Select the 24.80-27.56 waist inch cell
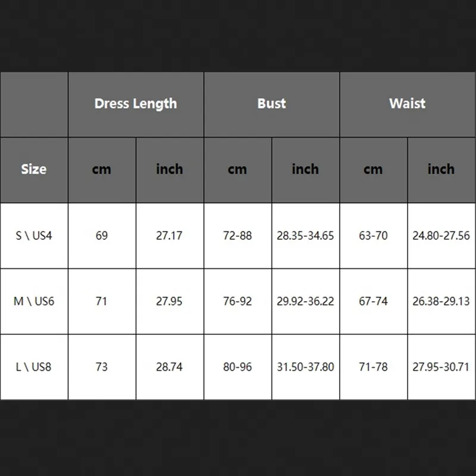The image size is (476, 476). click(441, 236)
